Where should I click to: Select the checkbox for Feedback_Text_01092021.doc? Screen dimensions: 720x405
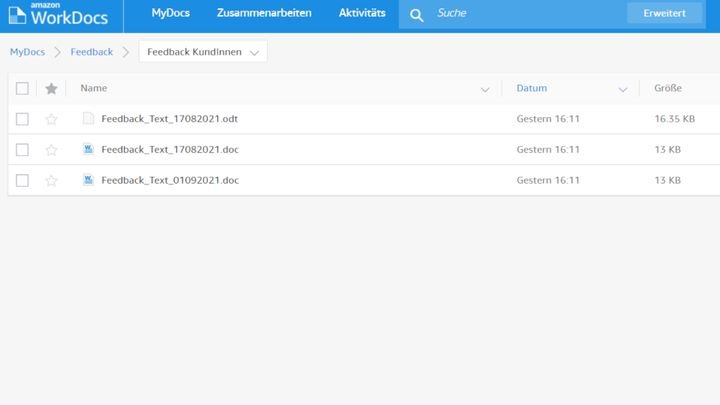(22, 180)
